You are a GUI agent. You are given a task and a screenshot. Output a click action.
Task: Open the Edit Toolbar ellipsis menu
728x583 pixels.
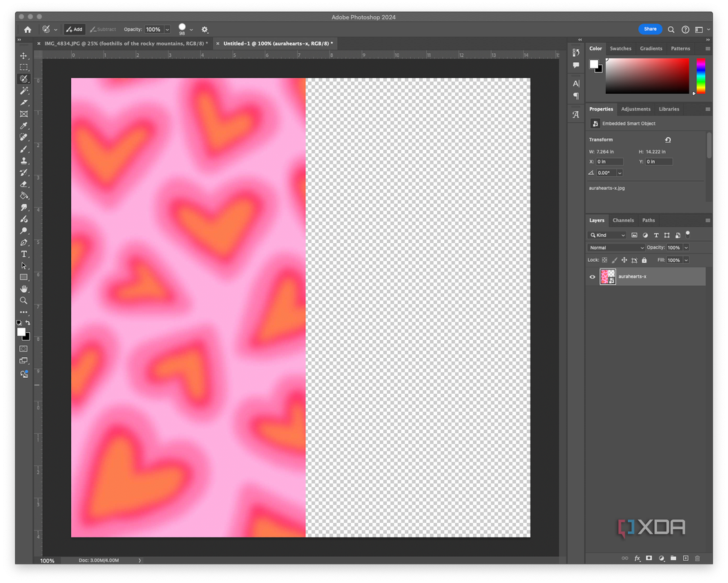[23, 312]
